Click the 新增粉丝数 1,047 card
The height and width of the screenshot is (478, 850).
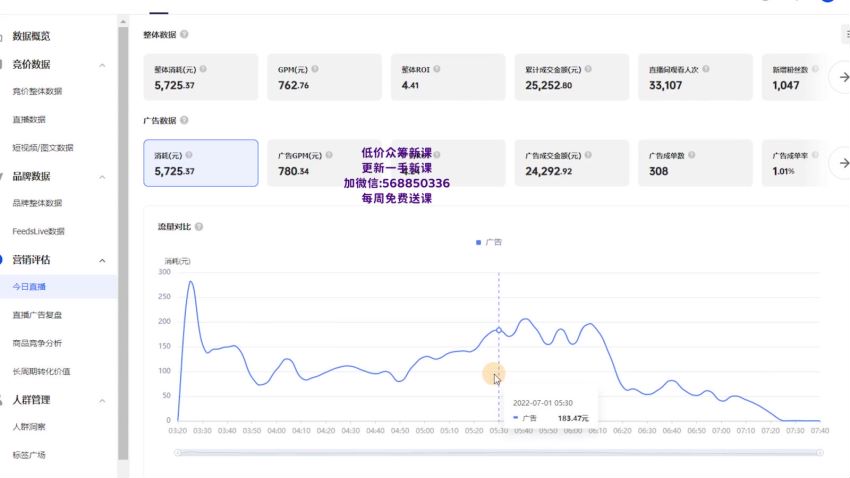pyautogui.click(x=795, y=77)
